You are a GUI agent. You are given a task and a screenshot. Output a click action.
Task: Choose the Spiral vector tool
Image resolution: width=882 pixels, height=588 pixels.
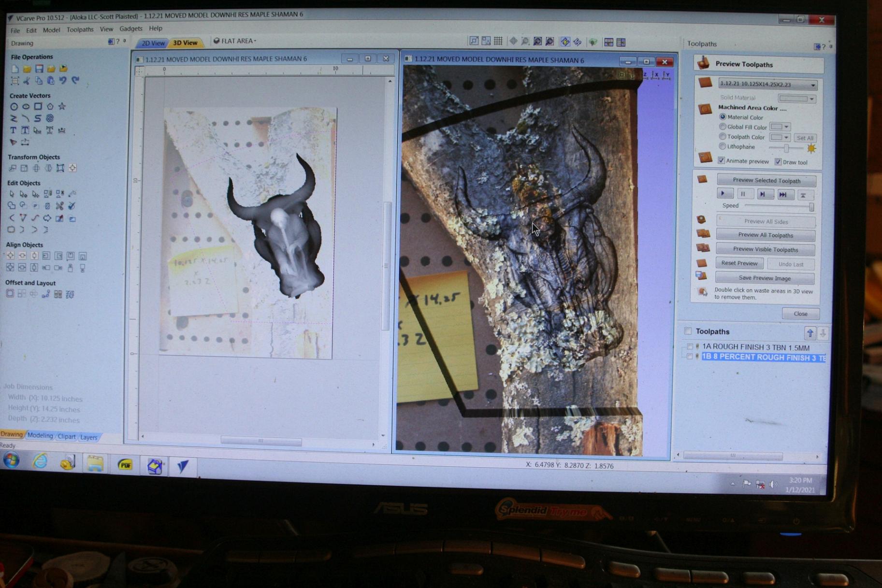click(50, 118)
